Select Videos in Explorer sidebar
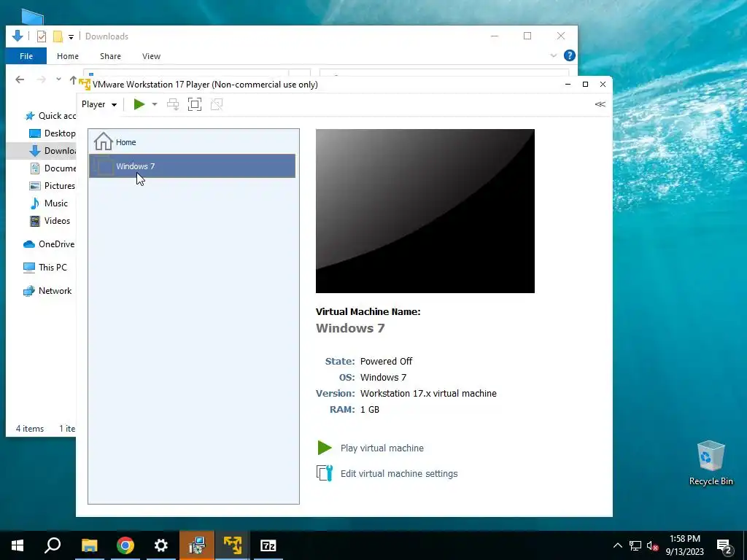The image size is (747, 560). click(50, 221)
